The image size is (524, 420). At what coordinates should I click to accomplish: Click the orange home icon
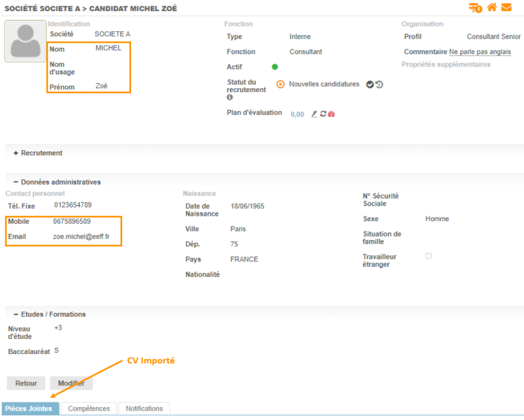pyautogui.click(x=491, y=8)
